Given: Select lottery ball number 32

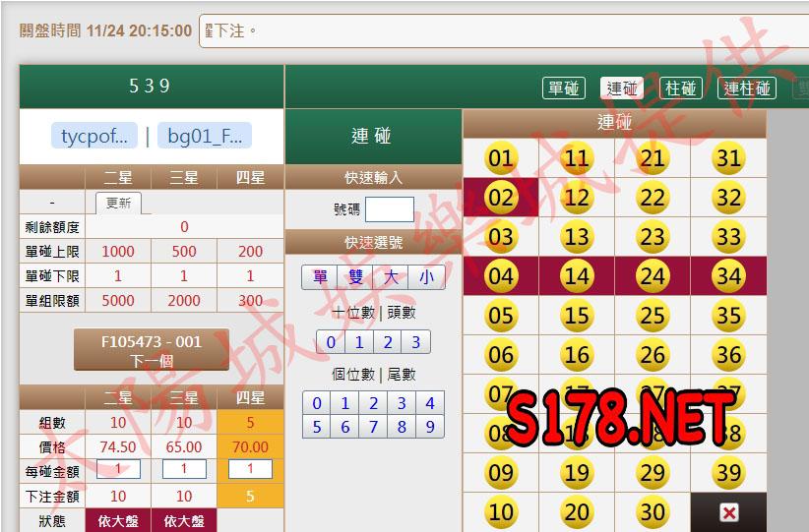Looking at the screenshot, I should point(728,198).
